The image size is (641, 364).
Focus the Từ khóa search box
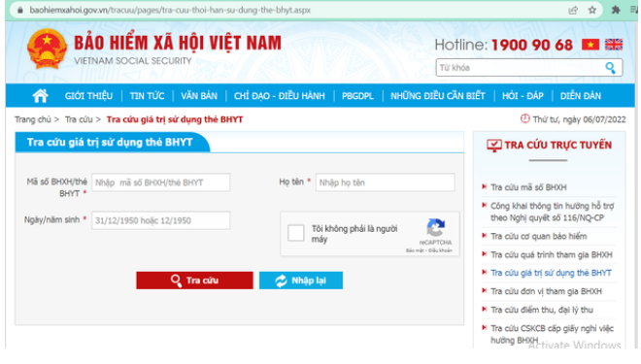(529, 68)
